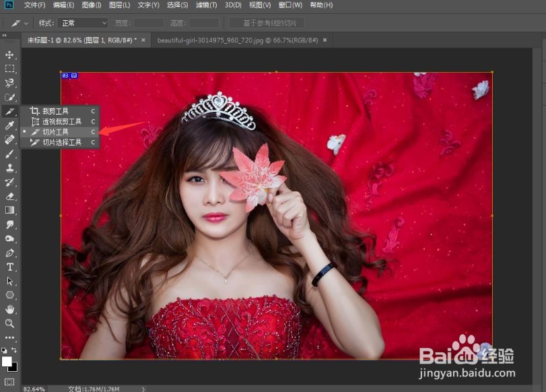The image size is (546, 392).
Task: Click the Slice tool in the toolbar
Action: (x=9, y=112)
